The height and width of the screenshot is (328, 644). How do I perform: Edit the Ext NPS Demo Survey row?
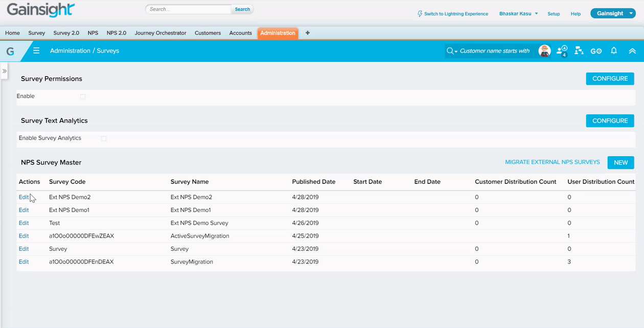pyautogui.click(x=24, y=223)
